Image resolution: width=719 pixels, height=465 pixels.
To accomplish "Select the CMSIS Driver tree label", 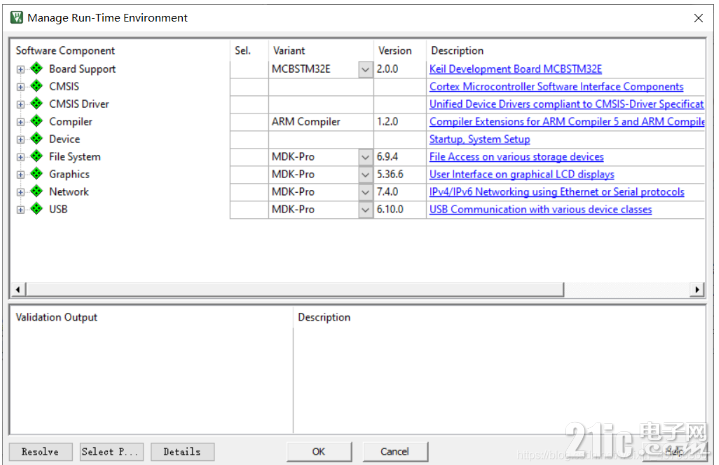I will click(79, 104).
